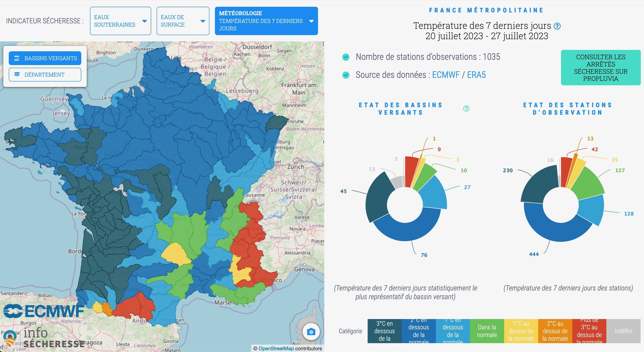This screenshot has height=352, width=644.
Task: Expand Météorologie température dropdown arrow
Action: click(311, 21)
